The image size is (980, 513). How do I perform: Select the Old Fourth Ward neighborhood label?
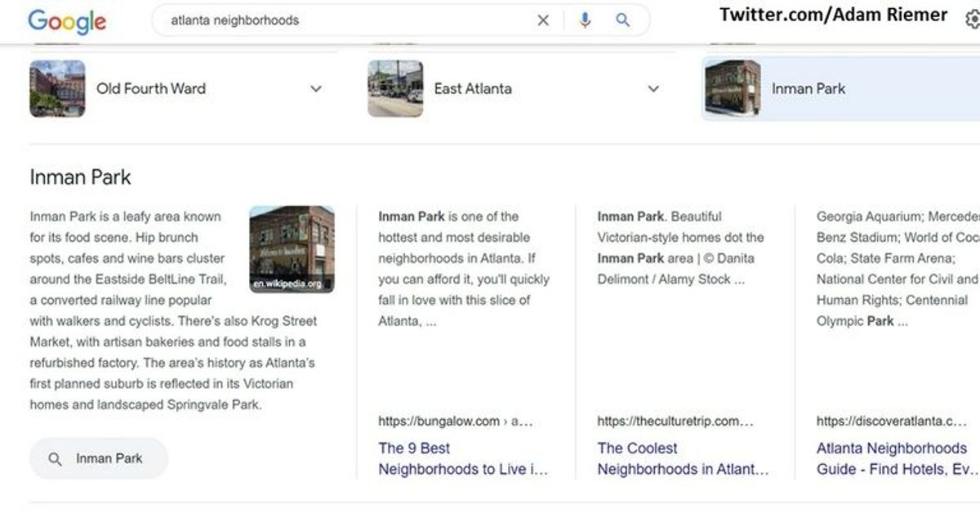coord(151,88)
